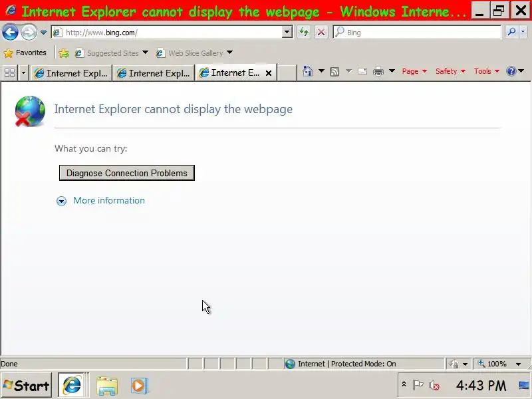This screenshot has width=532, height=399.
Task: Click the Internet Explorer taskbar icon
Action: point(72,386)
